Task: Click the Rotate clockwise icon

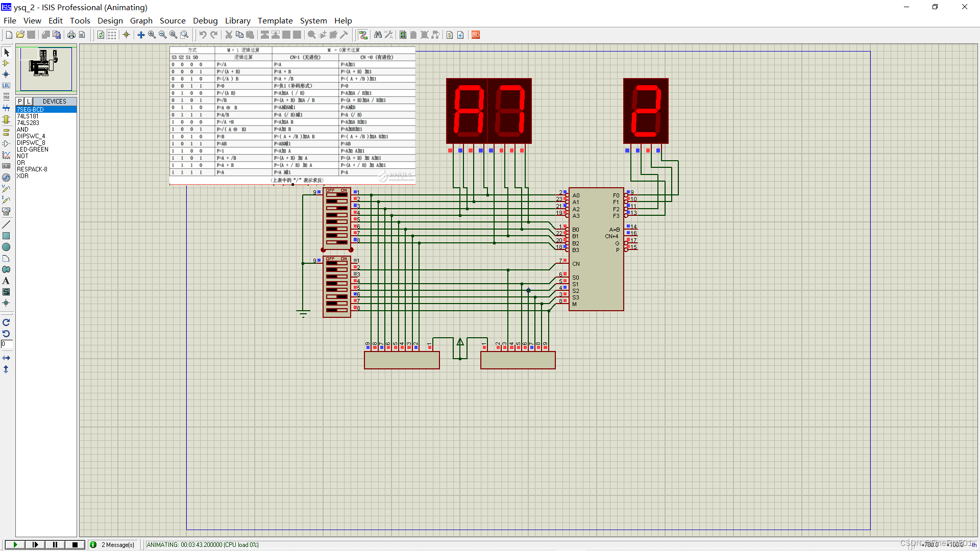Action: [x=6, y=322]
